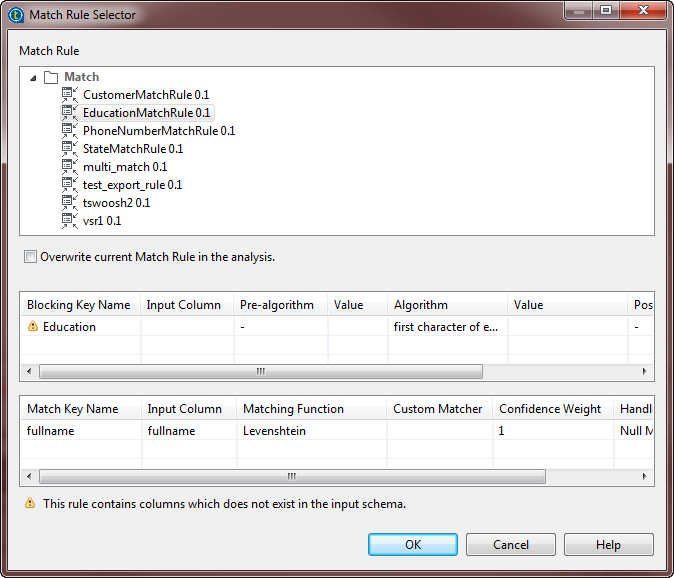Click the Custom Matcher column header
This screenshot has height=578, width=674.
[440, 409]
